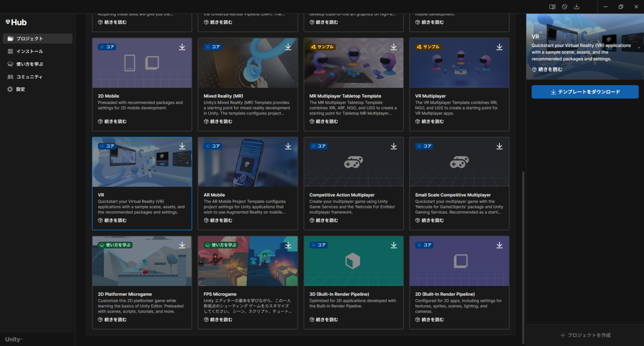Image resolution: width=644 pixels, height=346 pixels.
Task: Download 3D (Built-In Render Pipeline) icon
Action: [394, 245]
